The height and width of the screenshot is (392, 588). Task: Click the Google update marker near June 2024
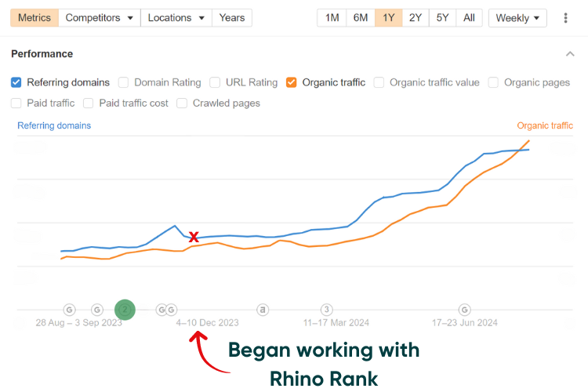coord(465,310)
